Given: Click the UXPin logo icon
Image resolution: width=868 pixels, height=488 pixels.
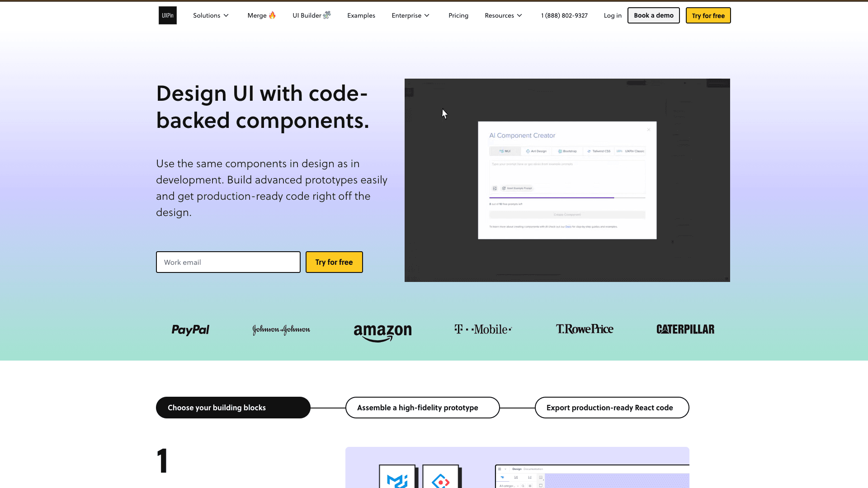Looking at the screenshot, I should tap(167, 15).
